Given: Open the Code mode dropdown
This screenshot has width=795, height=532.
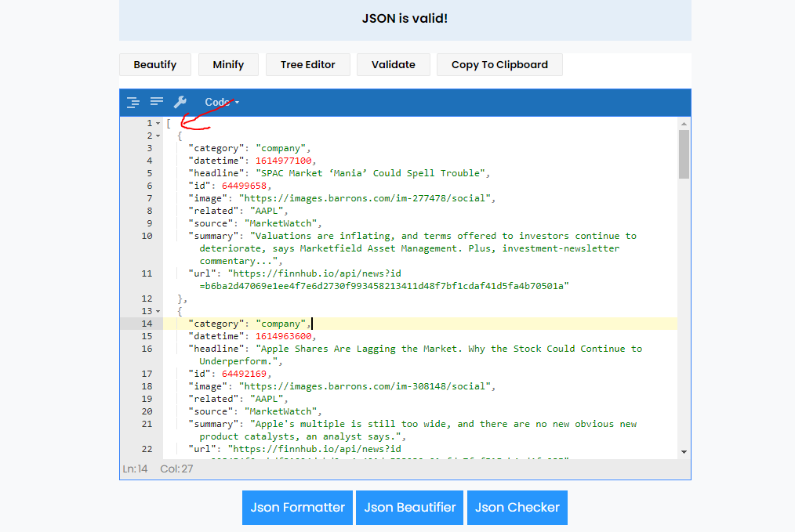Looking at the screenshot, I should (222, 103).
